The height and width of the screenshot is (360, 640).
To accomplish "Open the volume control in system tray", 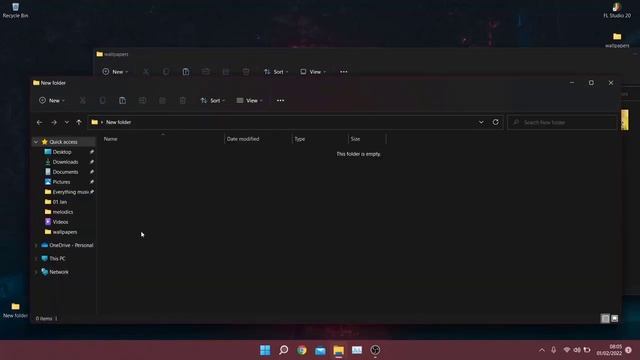I will click(x=577, y=350).
